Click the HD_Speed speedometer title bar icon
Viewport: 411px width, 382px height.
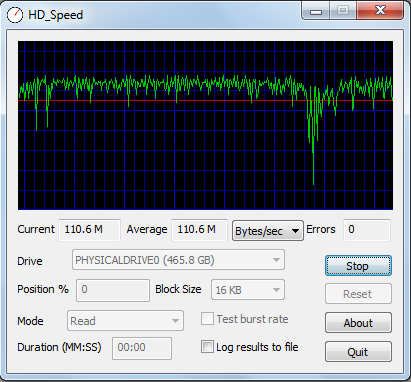(x=15, y=15)
